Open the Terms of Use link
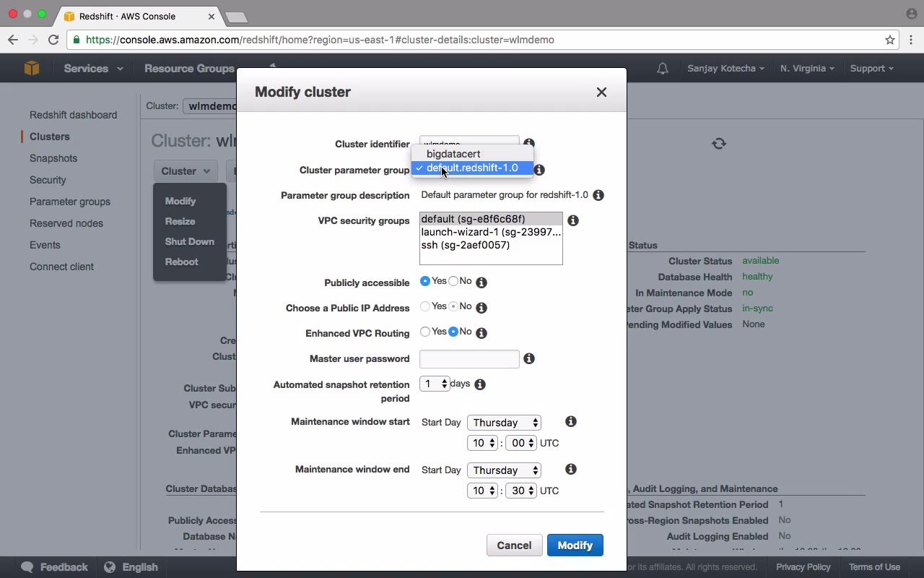 (x=874, y=567)
